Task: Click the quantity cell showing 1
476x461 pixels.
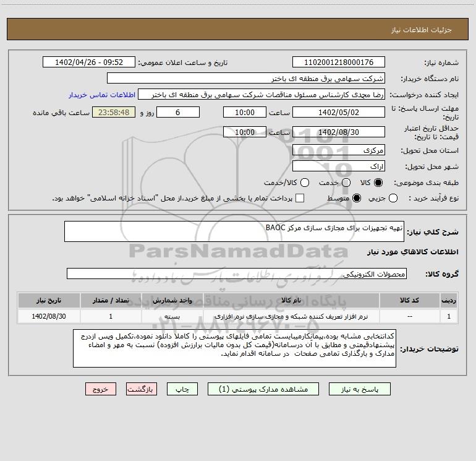Action: [111, 316]
